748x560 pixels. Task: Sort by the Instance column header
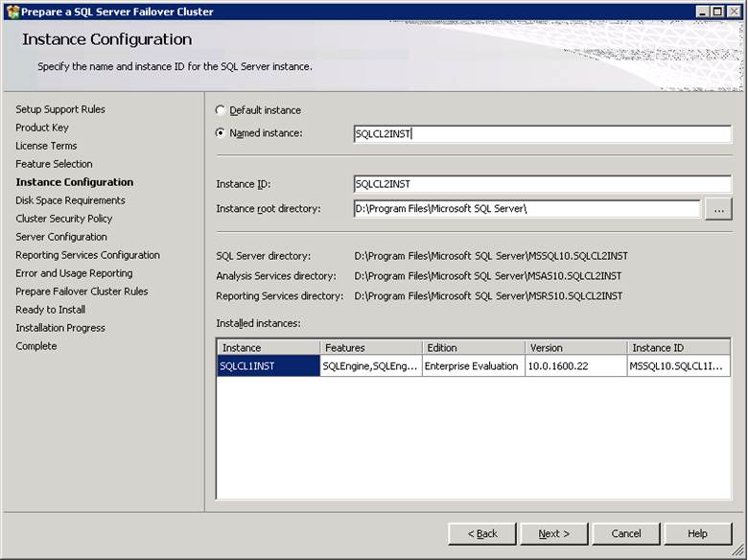269,348
